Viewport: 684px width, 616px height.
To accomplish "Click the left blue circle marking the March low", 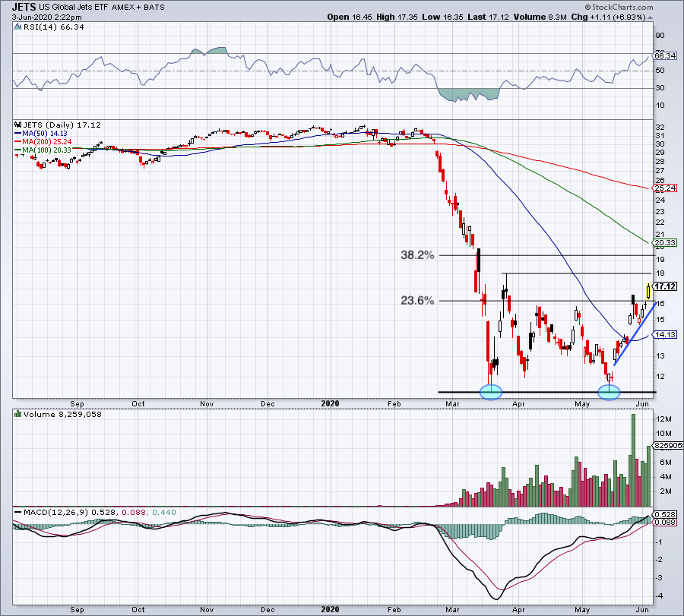I will coord(491,391).
